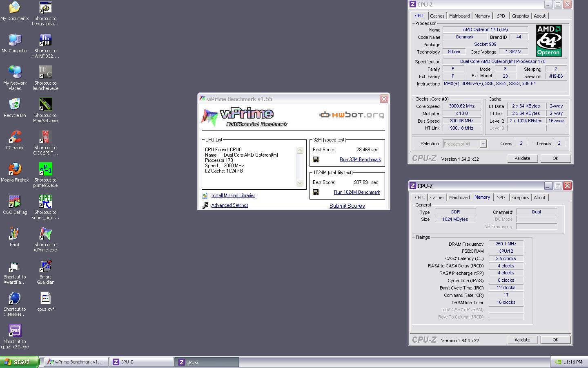Select Shortcut to HWiNFO32 icon
Viewport: 588px width, 368px height.
[x=45, y=46]
